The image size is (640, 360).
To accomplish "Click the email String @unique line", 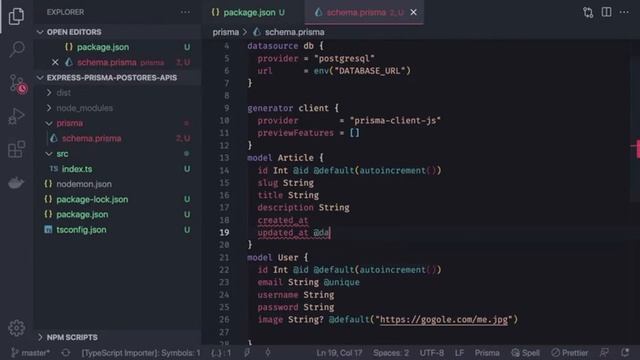I will tap(308, 282).
